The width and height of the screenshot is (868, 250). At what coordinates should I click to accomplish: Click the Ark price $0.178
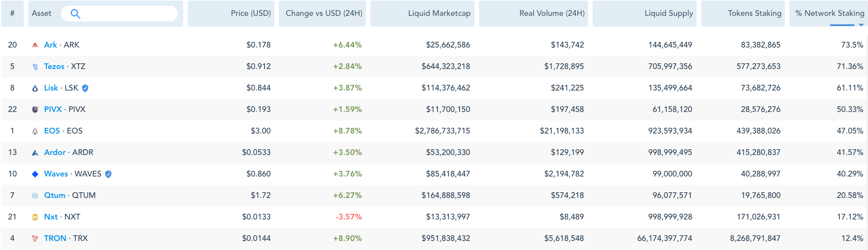(258, 45)
